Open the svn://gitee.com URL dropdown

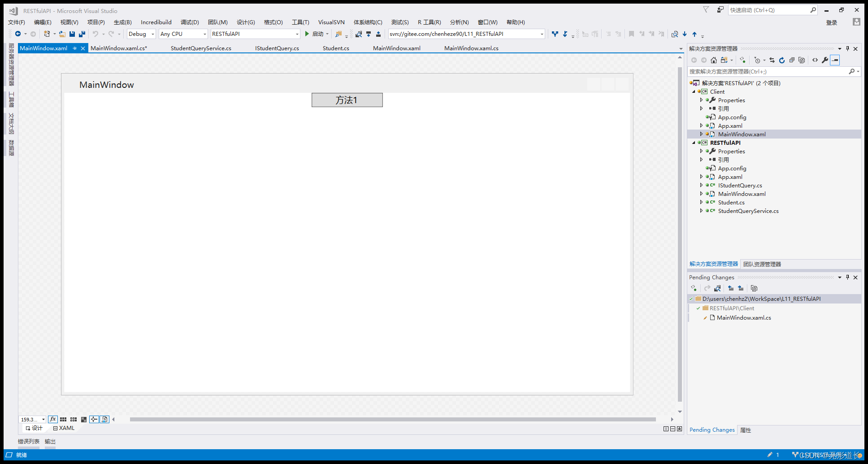542,34
